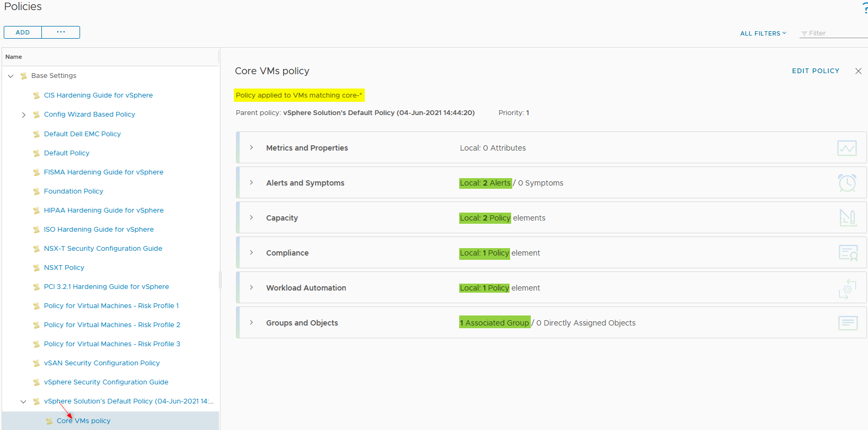Collapse vSphere Solution's Default Policy node
This screenshot has height=430, width=868.
(23, 401)
